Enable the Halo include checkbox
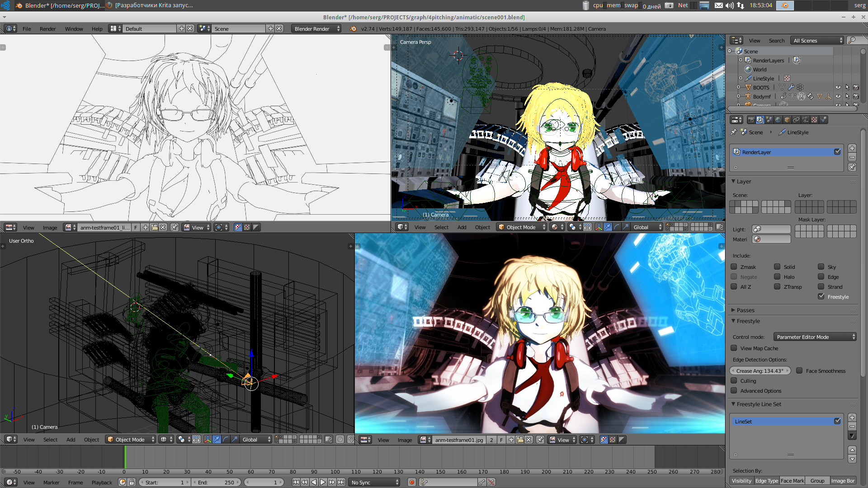Screen dimensions: 868x488 coord(777,277)
